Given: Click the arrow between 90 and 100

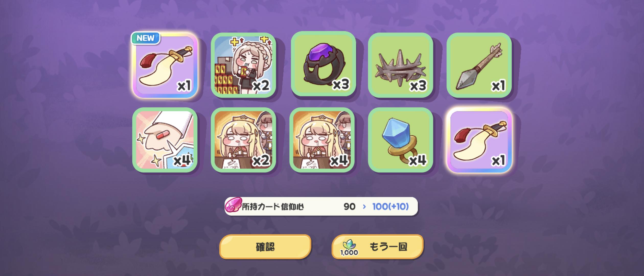Looking at the screenshot, I should click(364, 206).
